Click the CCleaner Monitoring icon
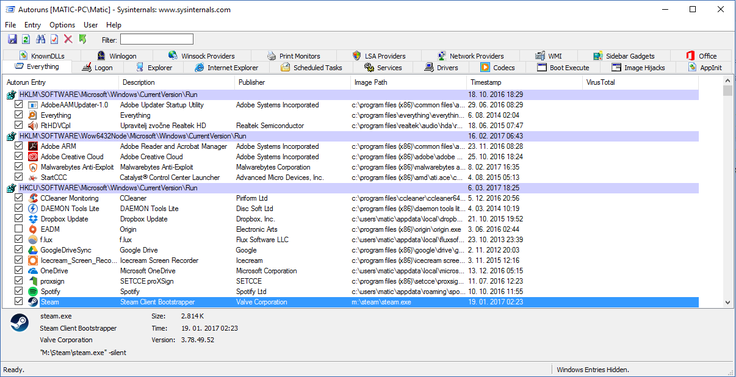The width and height of the screenshot is (736, 377). coord(32,198)
